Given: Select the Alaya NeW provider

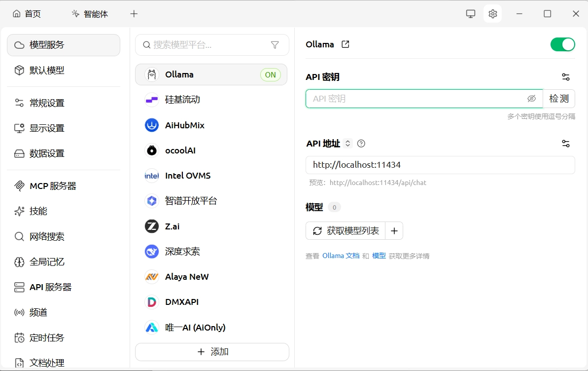Looking at the screenshot, I should tap(211, 277).
